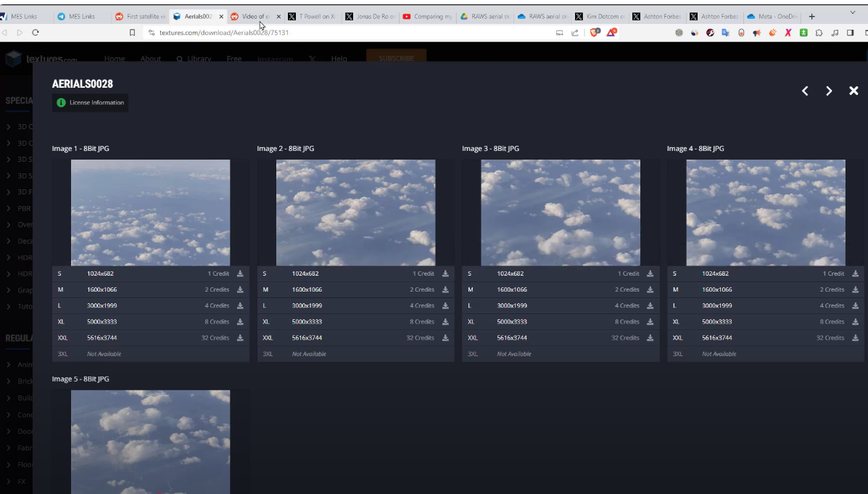Download Image 4 size XXL icon
Screen dimensions: 868x494
[855, 338]
